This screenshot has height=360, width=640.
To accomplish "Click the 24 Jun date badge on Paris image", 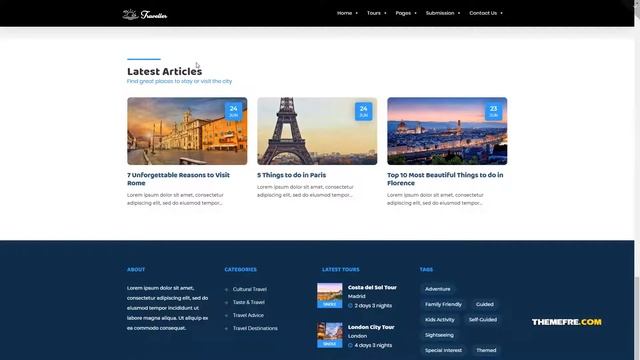I will click(363, 111).
